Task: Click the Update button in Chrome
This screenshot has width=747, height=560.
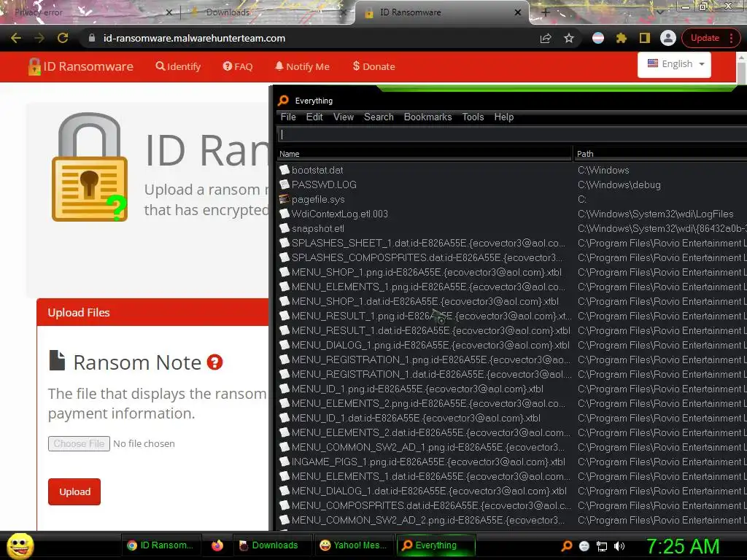Action: [705, 38]
